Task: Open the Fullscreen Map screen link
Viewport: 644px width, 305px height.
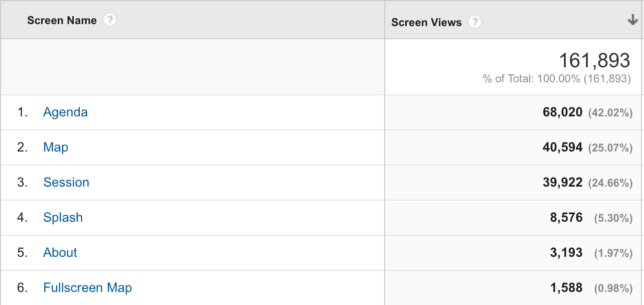Action: (87, 288)
